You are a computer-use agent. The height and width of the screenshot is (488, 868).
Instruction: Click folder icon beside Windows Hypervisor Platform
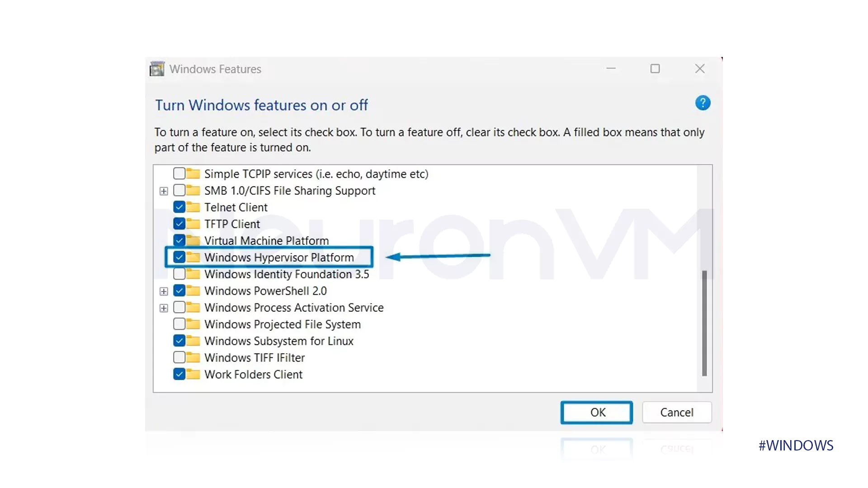193,257
